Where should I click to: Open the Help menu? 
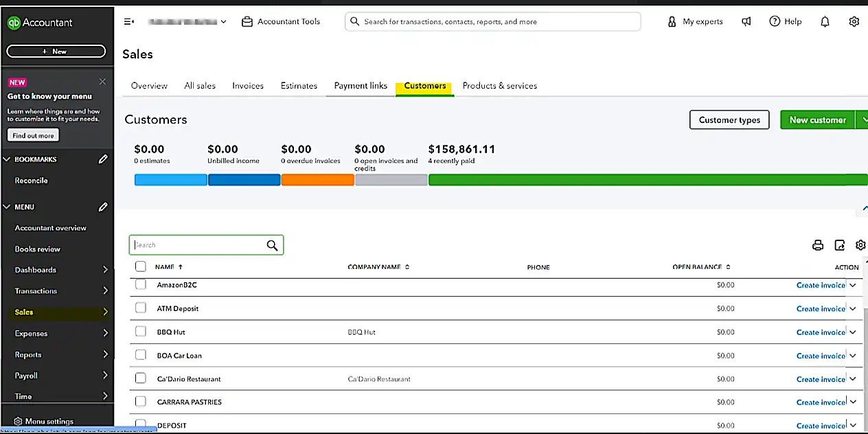(786, 21)
